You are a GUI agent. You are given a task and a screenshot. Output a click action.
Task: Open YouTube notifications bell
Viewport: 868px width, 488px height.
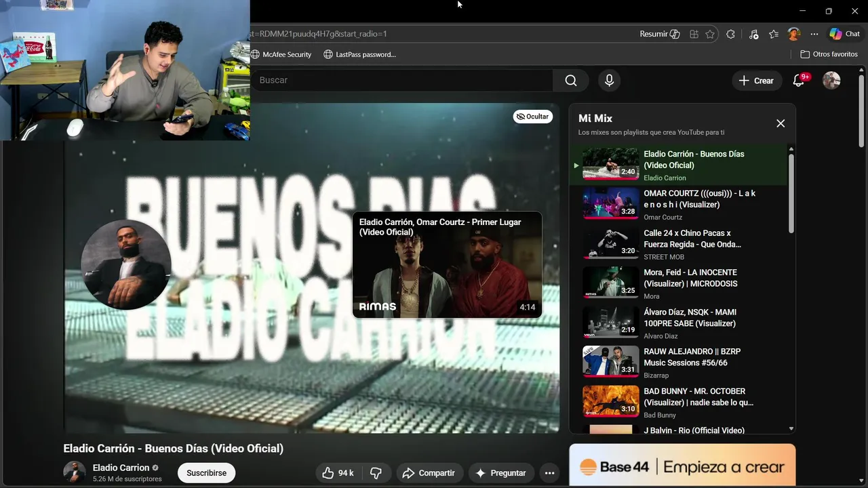tap(799, 81)
